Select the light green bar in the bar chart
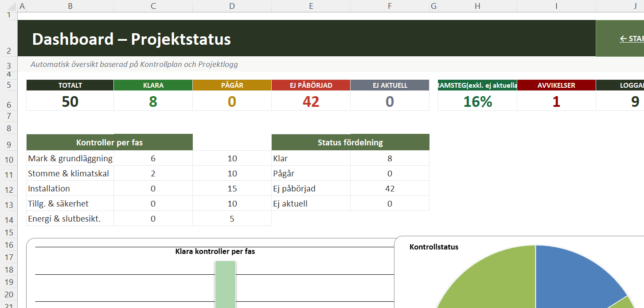Screen dimensions: 644x308 coord(225,284)
